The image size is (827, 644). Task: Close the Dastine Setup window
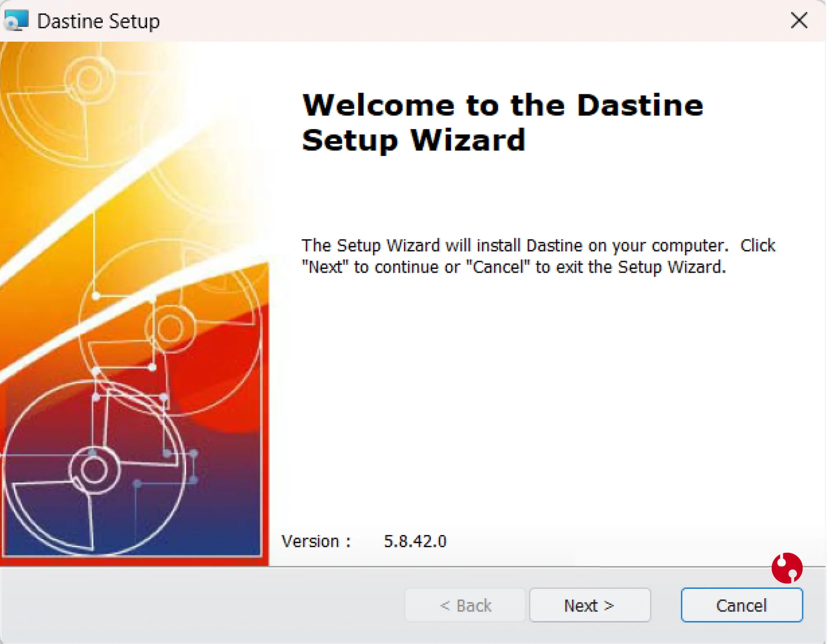[x=799, y=20]
